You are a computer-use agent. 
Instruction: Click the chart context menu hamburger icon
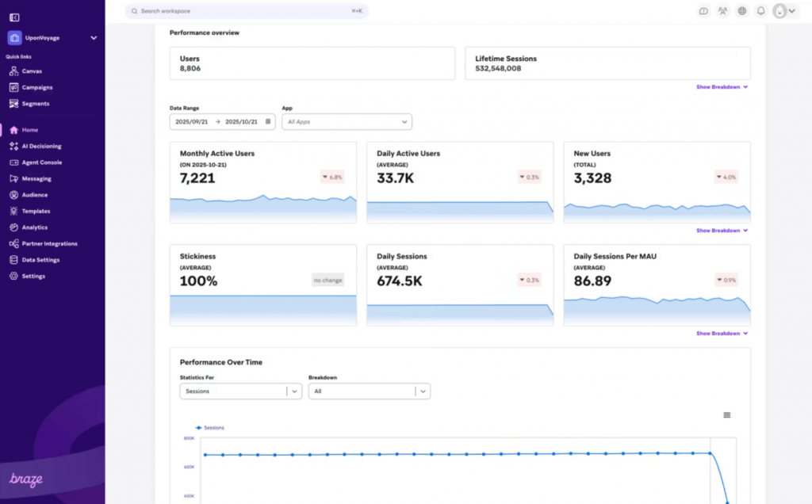tap(726, 414)
